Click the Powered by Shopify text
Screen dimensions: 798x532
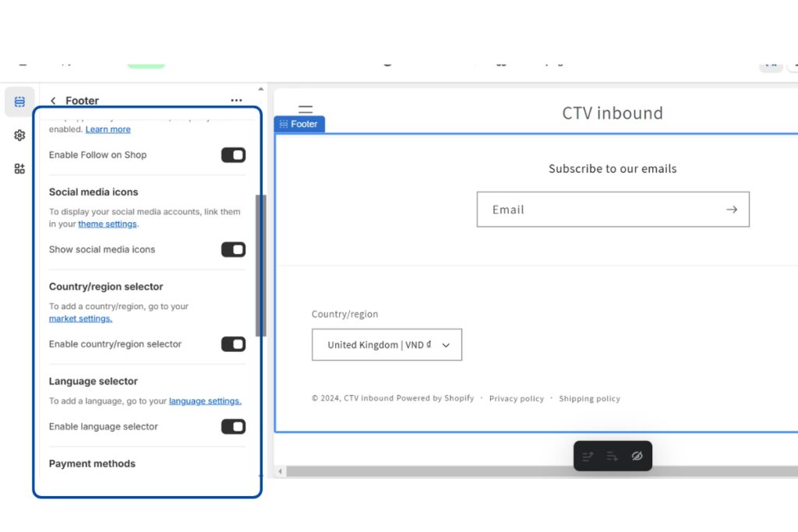pos(435,398)
